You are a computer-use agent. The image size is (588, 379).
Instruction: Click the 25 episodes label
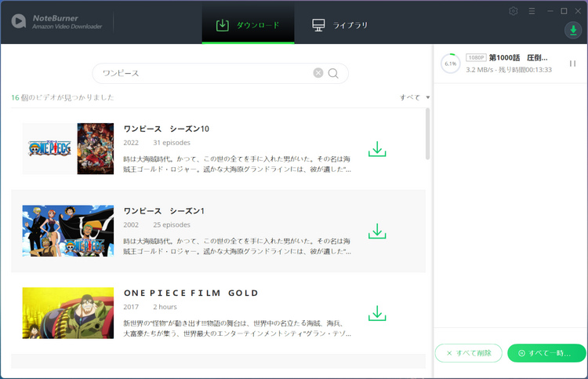click(172, 224)
